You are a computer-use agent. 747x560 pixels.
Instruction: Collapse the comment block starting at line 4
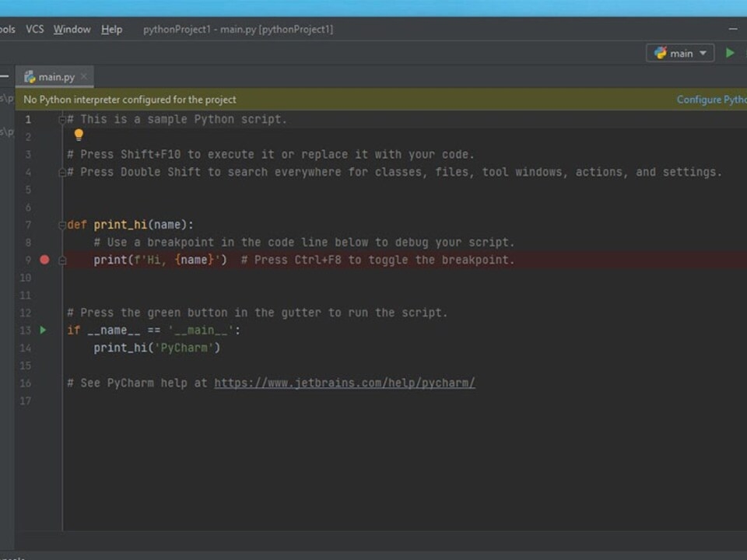(x=61, y=172)
